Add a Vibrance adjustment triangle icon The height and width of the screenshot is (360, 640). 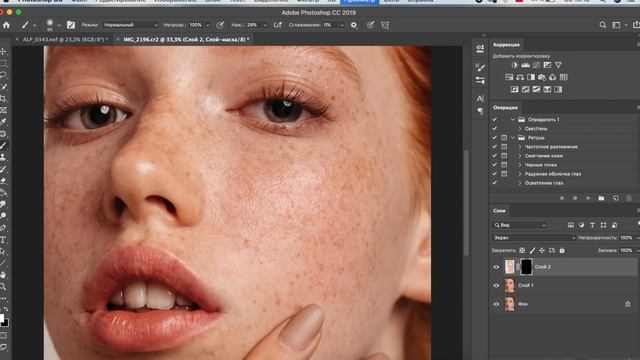coord(558,65)
